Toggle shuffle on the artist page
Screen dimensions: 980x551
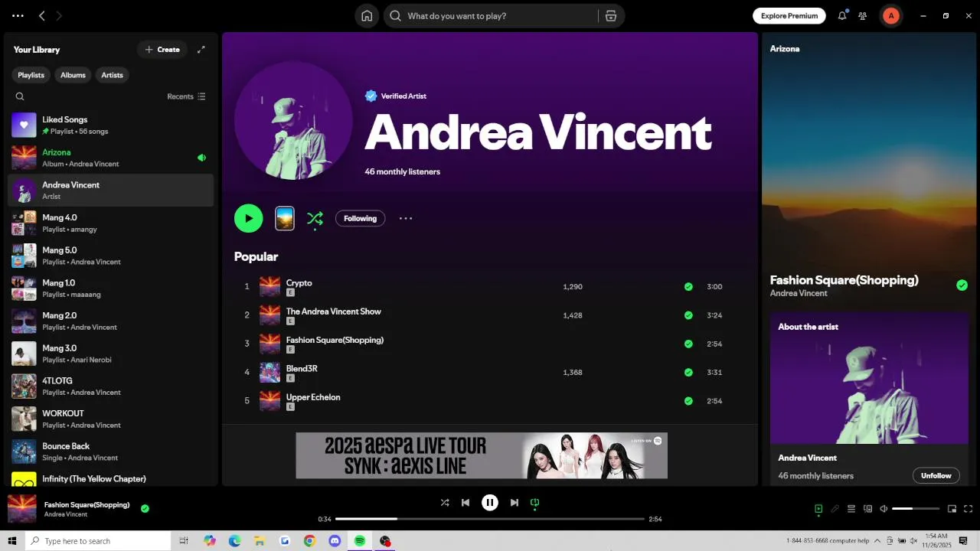[x=315, y=218]
